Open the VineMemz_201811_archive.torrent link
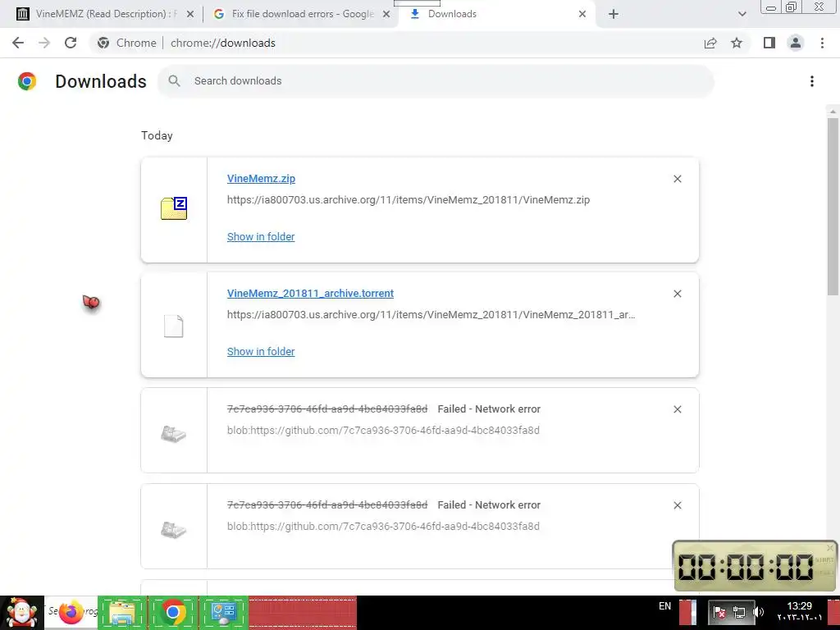840x630 pixels. coord(310,293)
